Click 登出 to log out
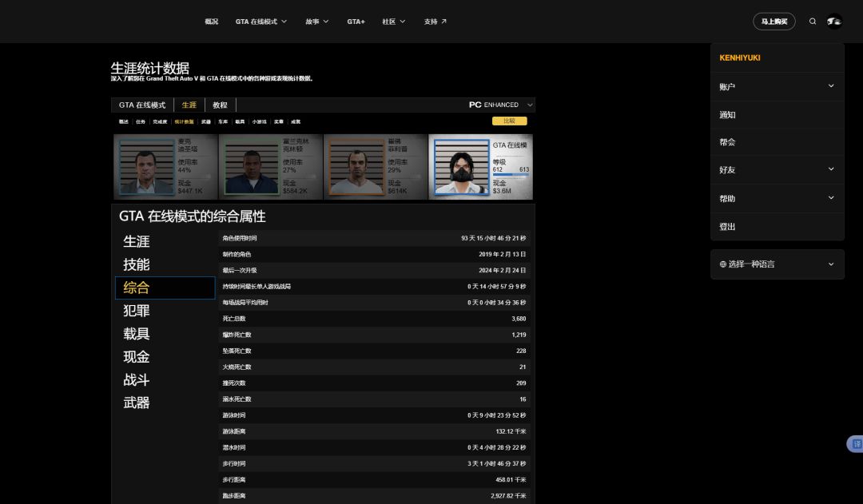Screen dimensions: 863x504 [x=777, y=226]
